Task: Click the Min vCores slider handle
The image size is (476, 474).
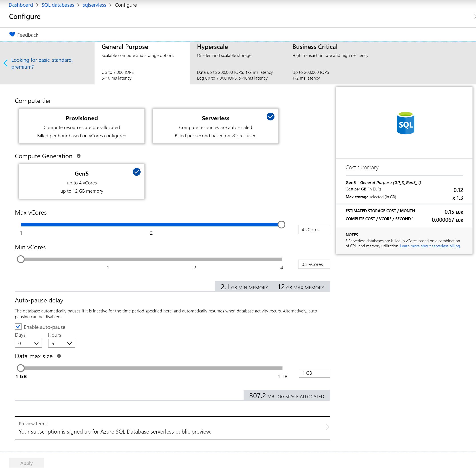Action: pos(21,259)
